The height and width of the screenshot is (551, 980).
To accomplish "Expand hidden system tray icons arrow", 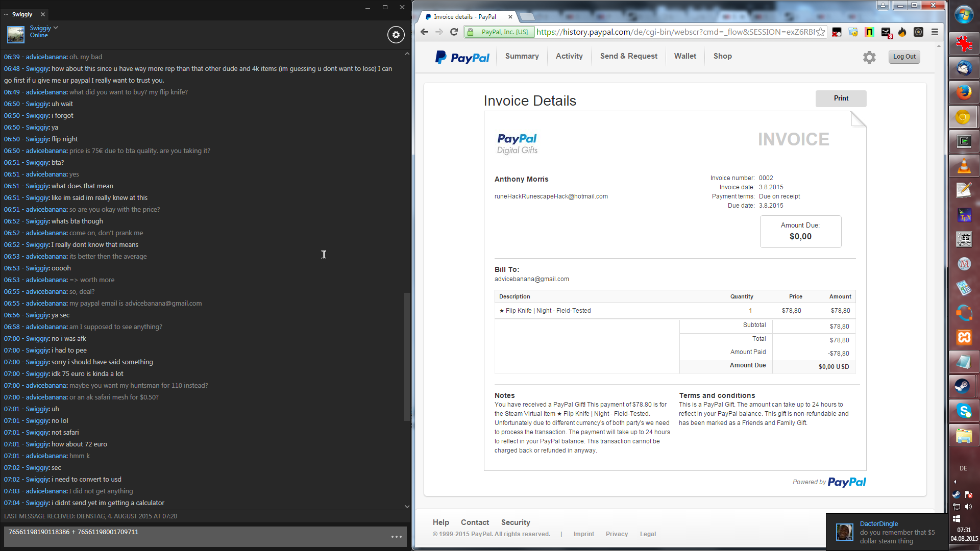I will [x=955, y=482].
